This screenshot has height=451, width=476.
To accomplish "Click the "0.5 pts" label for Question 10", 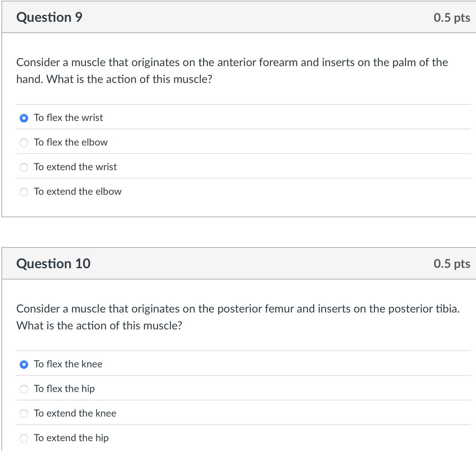I will click(x=451, y=263).
